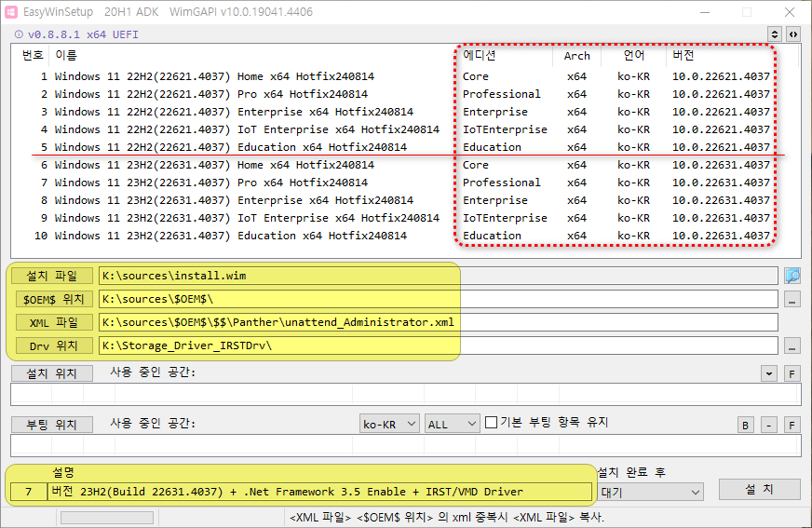Open the ko-KR language dropdown

click(x=389, y=424)
